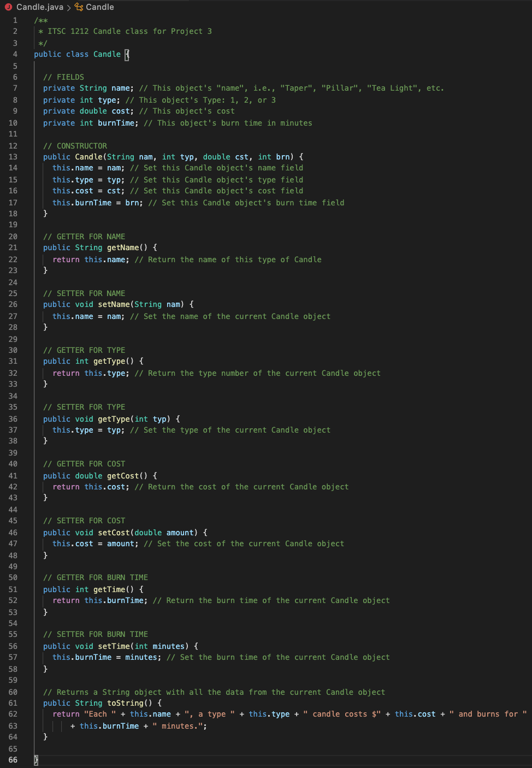Click the 'private String name' field declaration
532x768 pixels.
pyautogui.click(x=88, y=88)
